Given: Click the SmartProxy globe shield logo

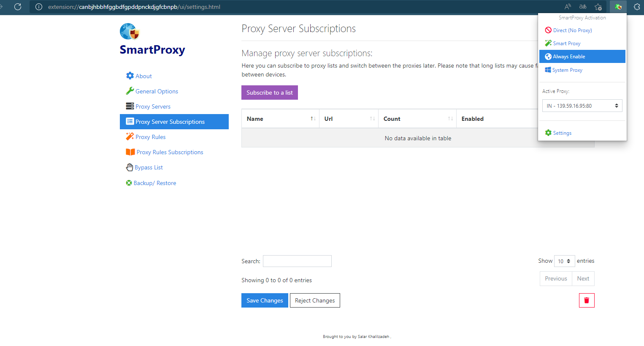Looking at the screenshot, I should coord(130,32).
